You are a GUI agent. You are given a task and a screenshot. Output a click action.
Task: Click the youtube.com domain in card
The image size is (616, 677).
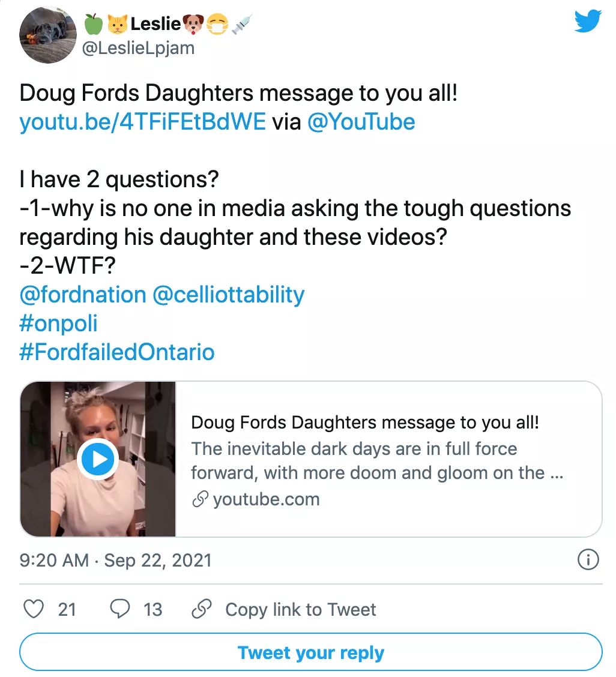click(266, 499)
